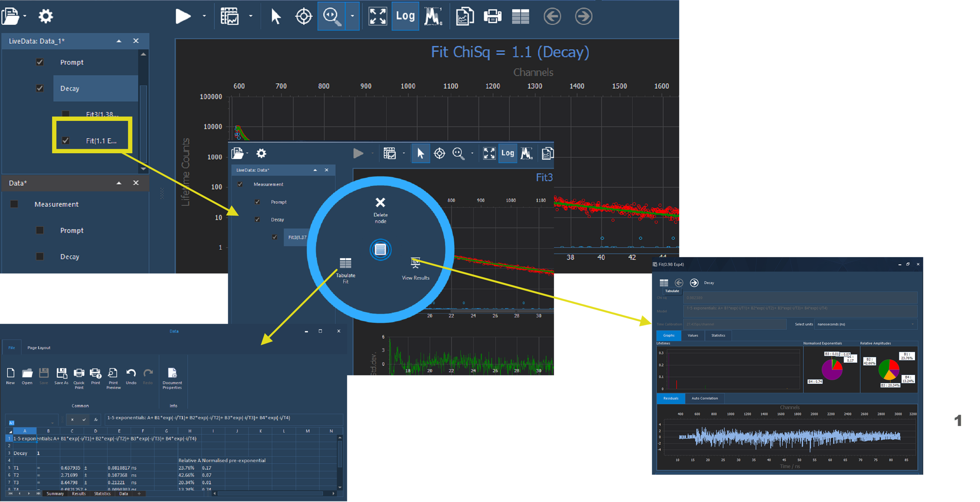This screenshot has width=980, height=502.
Task: Enable the Measurement checkbox in Data panel
Action: pyautogui.click(x=14, y=204)
